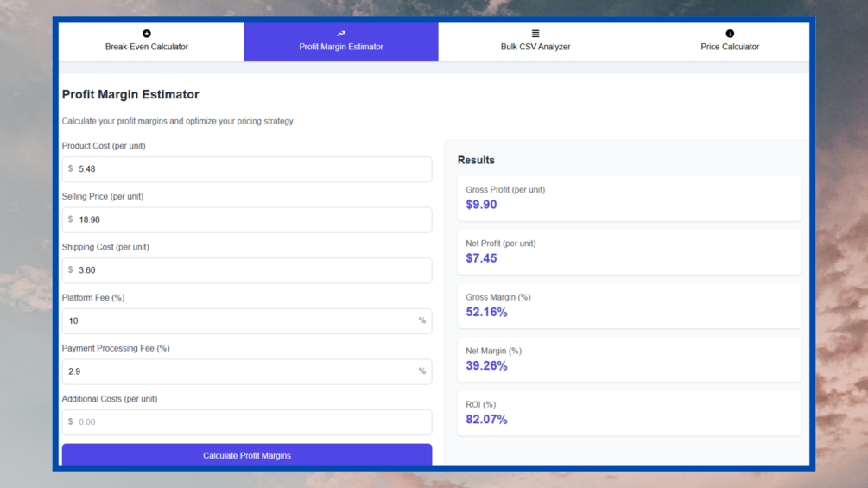
Task: Click the description text about pricing strategy
Action: tap(178, 121)
